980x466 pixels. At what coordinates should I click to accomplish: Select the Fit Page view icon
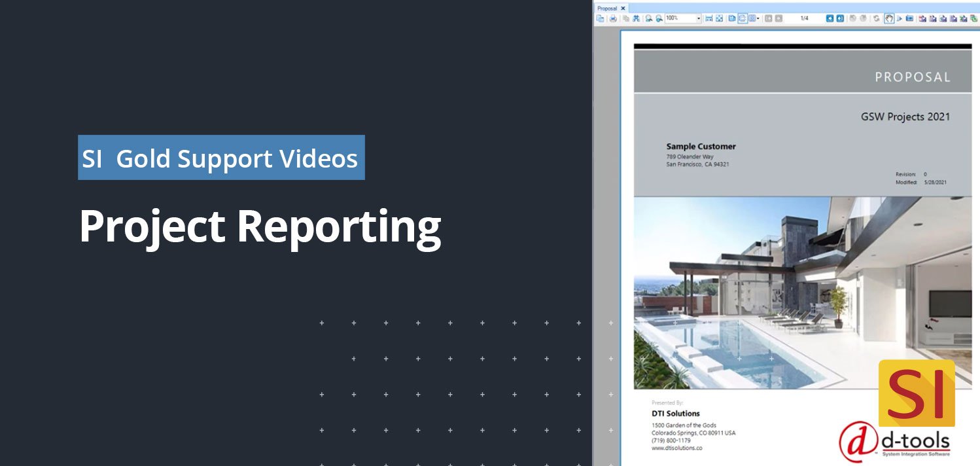[x=719, y=18]
